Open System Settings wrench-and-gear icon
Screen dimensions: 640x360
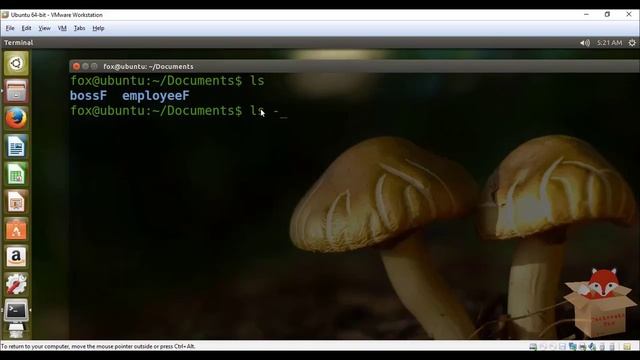16,284
